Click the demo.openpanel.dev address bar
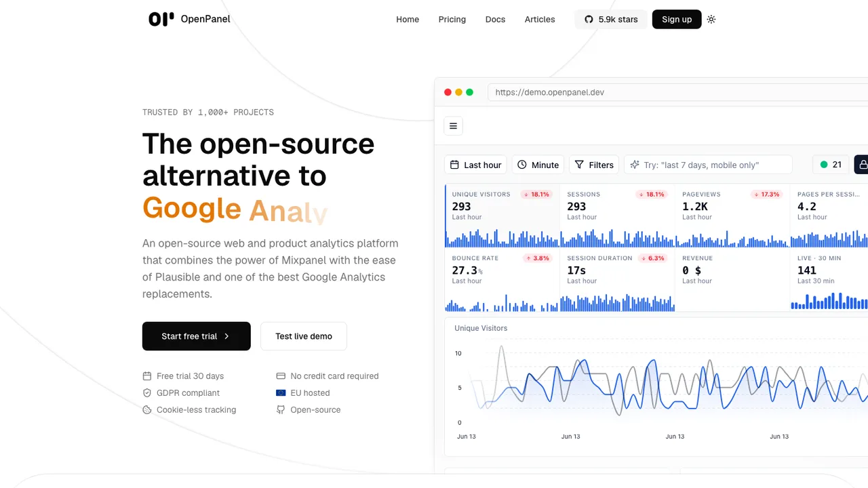This screenshot has height=488, width=868. click(x=678, y=92)
